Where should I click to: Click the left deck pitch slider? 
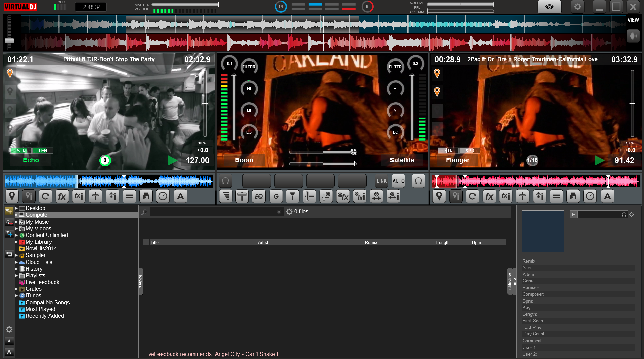click(x=205, y=103)
